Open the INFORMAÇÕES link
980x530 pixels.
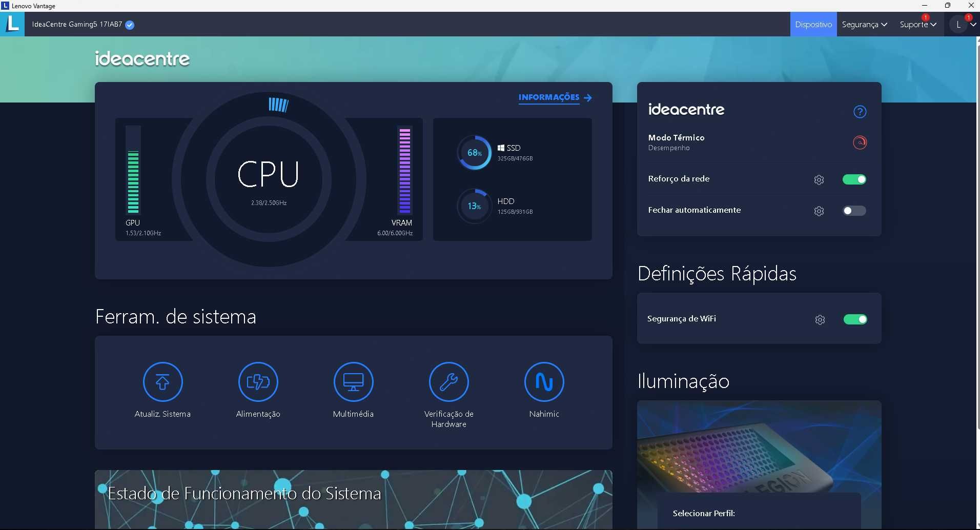pyautogui.click(x=555, y=97)
